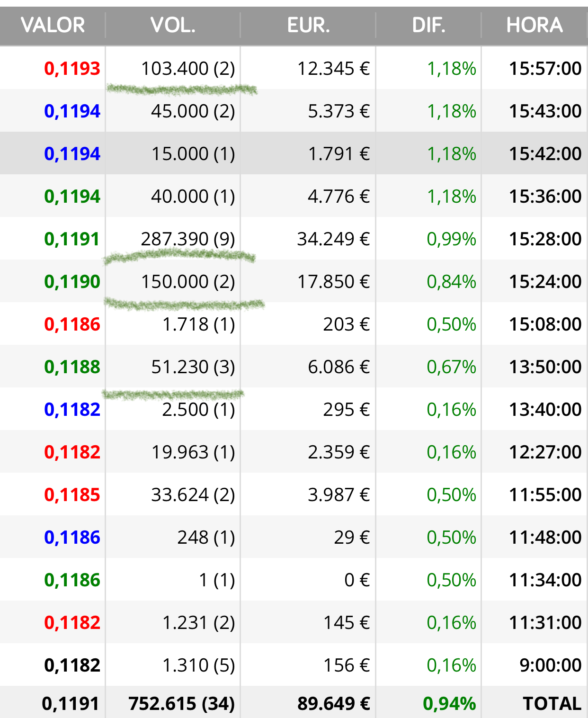Click the 9:00:00 opening trade row
588x718 pixels.
click(x=294, y=665)
